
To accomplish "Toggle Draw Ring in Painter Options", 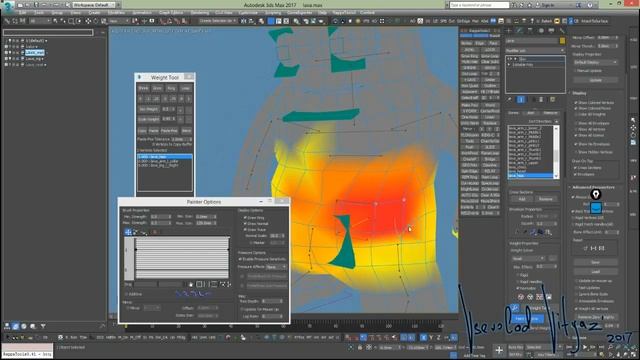I will coord(245,218).
